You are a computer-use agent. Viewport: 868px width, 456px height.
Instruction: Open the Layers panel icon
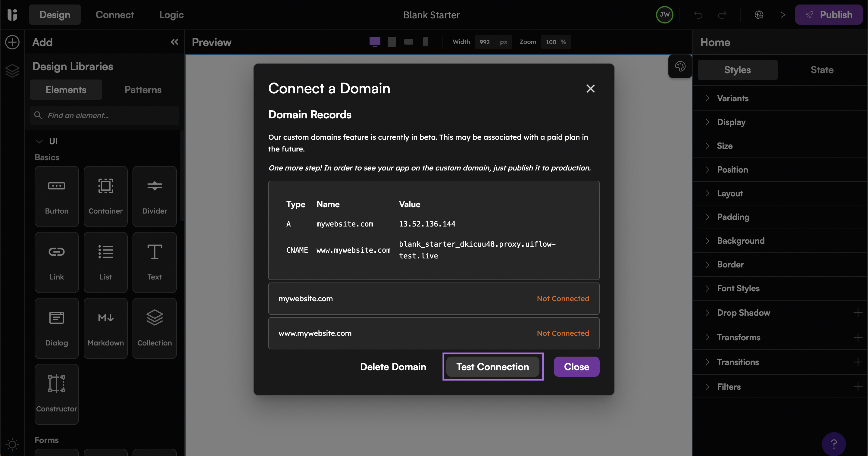point(12,70)
